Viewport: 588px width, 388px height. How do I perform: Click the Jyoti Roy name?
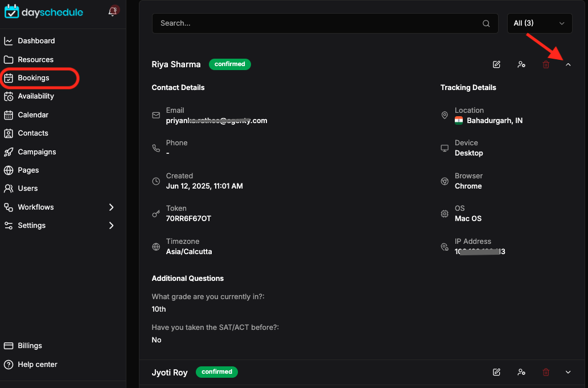tap(170, 373)
